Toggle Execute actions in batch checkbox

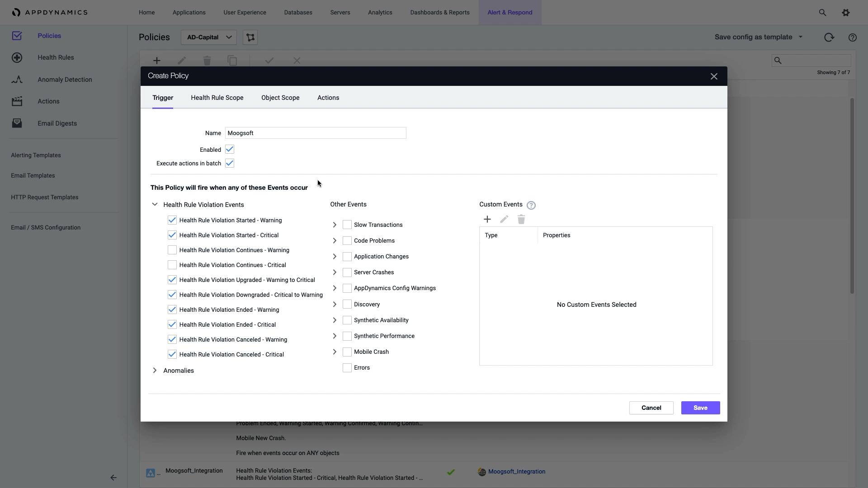pyautogui.click(x=230, y=163)
